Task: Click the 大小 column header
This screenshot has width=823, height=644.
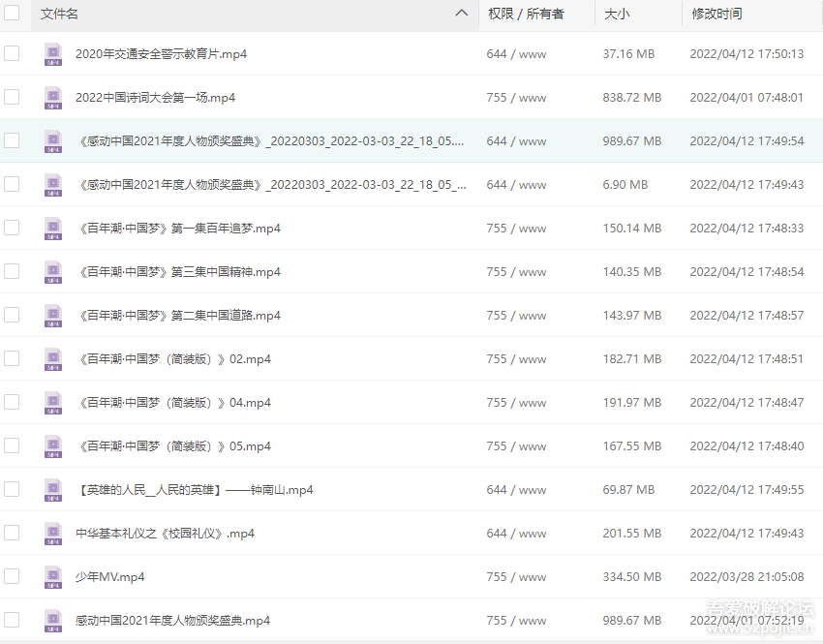Action: tap(610, 15)
